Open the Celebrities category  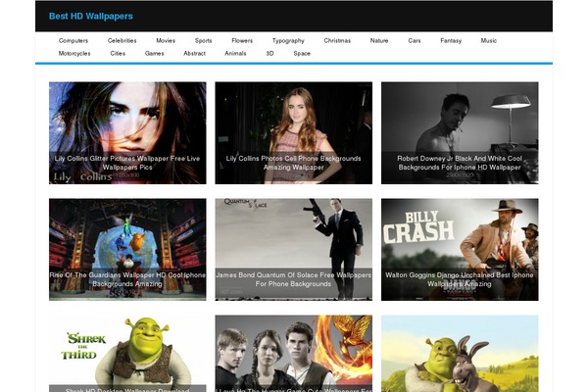(x=122, y=40)
